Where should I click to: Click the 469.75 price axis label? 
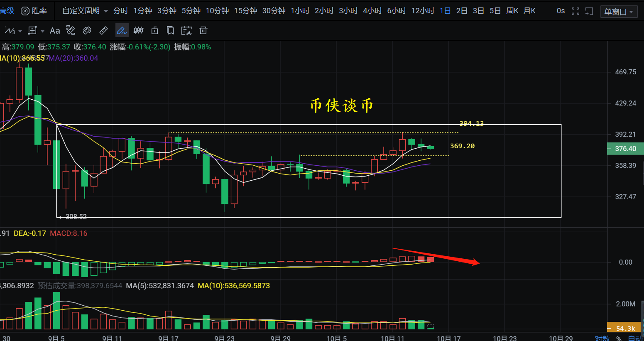[625, 72]
